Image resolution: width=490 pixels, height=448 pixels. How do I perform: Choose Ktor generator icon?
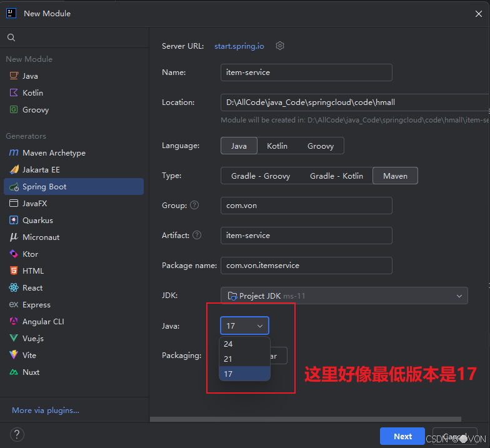point(14,254)
